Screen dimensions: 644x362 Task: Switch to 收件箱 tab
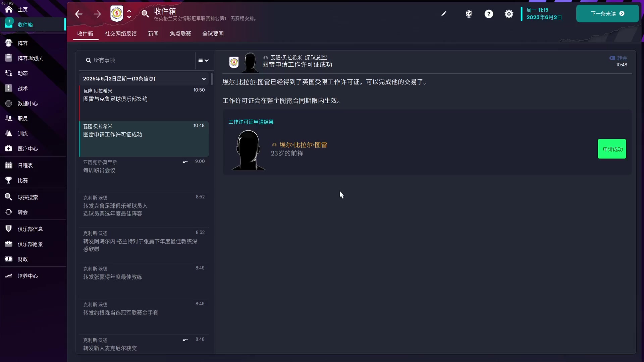pos(85,34)
